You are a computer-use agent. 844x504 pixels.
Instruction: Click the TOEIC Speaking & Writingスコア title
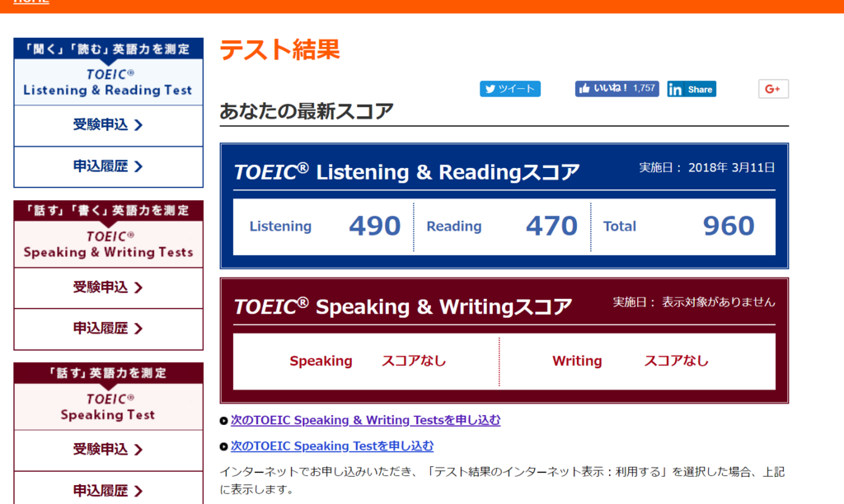coord(402,306)
